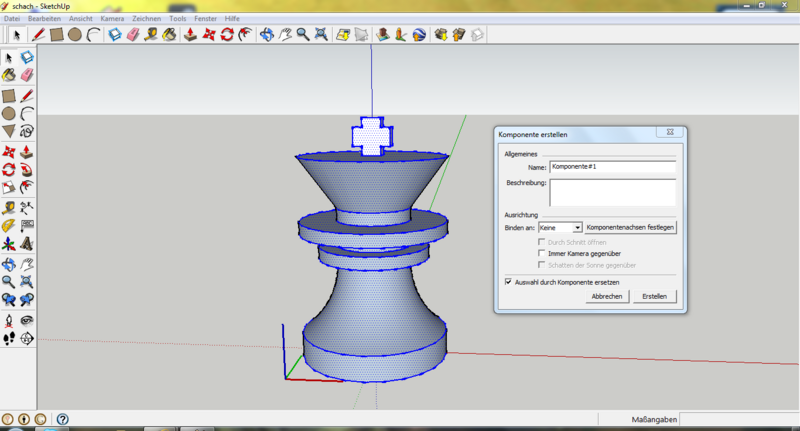Choose the Rotate tool in top toolbar
The height and width of the screenshot is (431, 800).
point(227,35)
